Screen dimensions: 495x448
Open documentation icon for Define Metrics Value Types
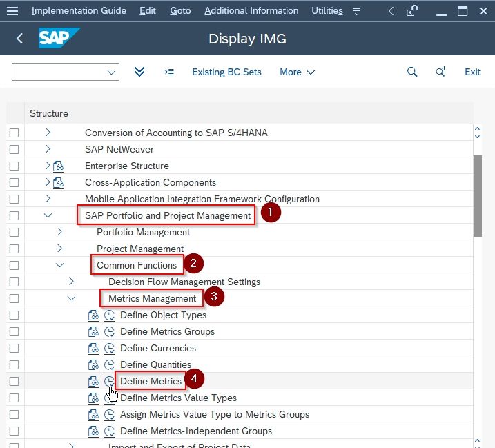[x=93, y=398]
